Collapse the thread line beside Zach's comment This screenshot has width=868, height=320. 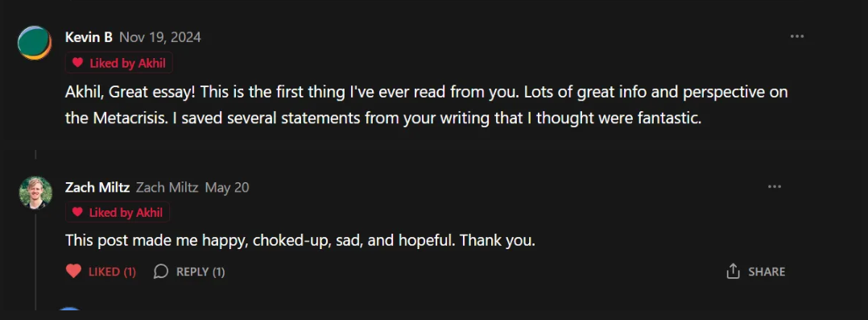(35, 260)
